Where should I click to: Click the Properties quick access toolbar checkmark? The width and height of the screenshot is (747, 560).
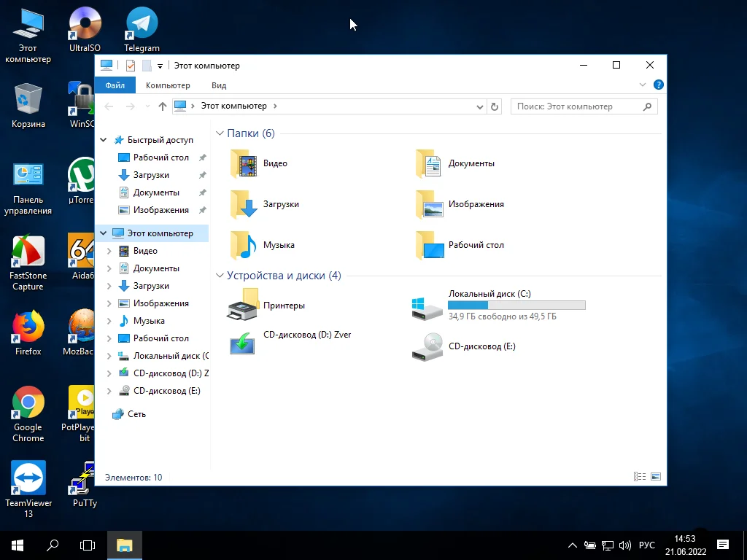tap(131, 66)
